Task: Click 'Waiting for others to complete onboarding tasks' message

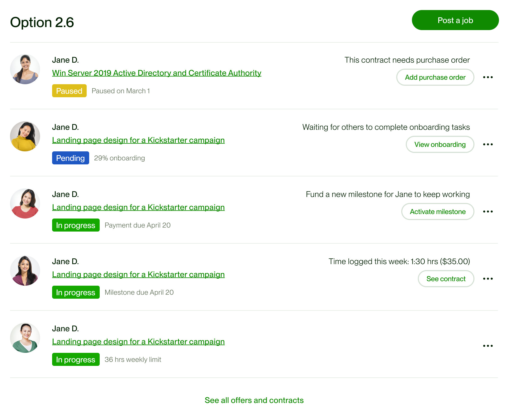Action: tap(386, 127)
